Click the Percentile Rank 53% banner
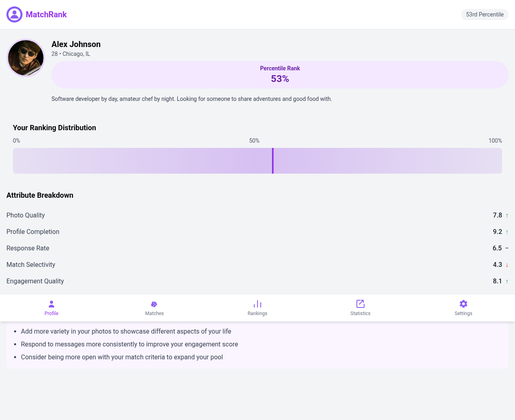The width and height of the screenshot is (515, 420). pos(280,74)
